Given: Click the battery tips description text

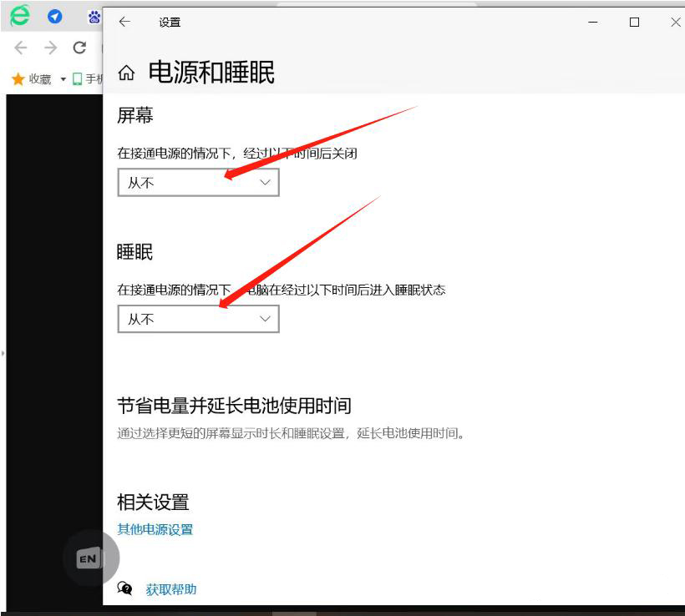Looking at the screenshot, I should pos(291,433).
